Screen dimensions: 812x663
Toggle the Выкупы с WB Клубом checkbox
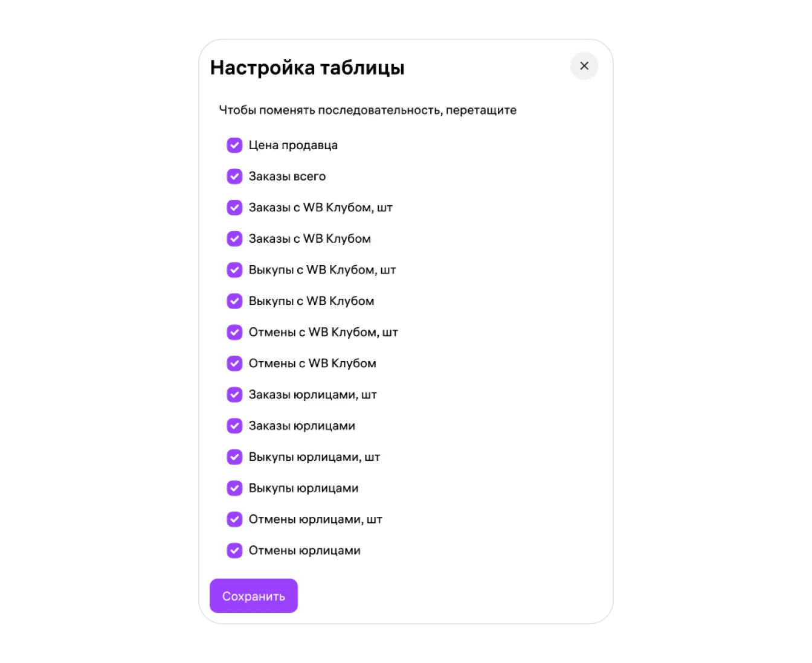(234, 301)
